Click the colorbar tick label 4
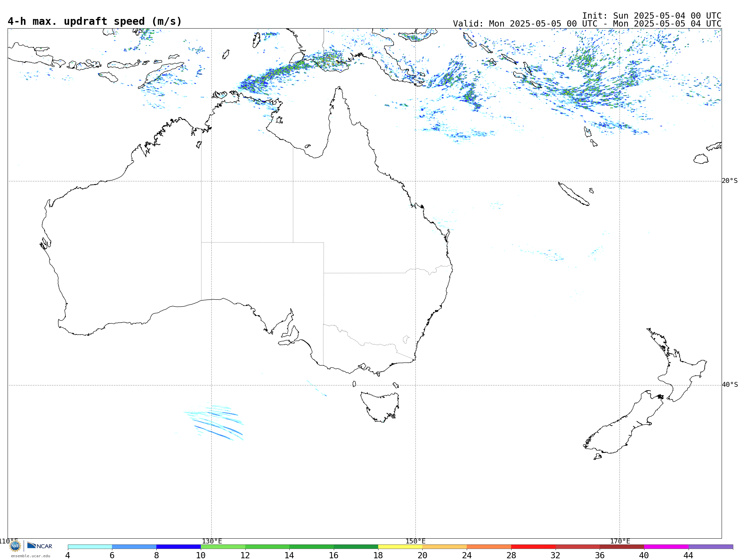744x560 pixels. [68, 555]
